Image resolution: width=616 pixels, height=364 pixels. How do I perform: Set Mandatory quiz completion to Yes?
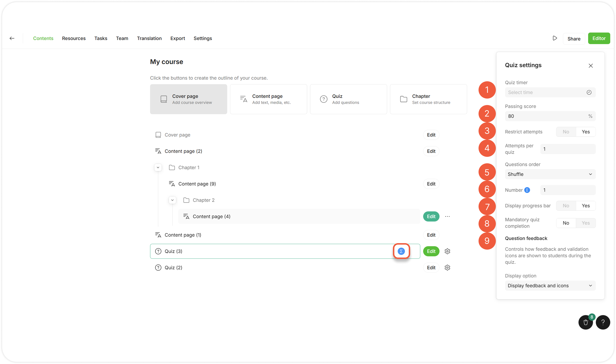pos(586,223)
